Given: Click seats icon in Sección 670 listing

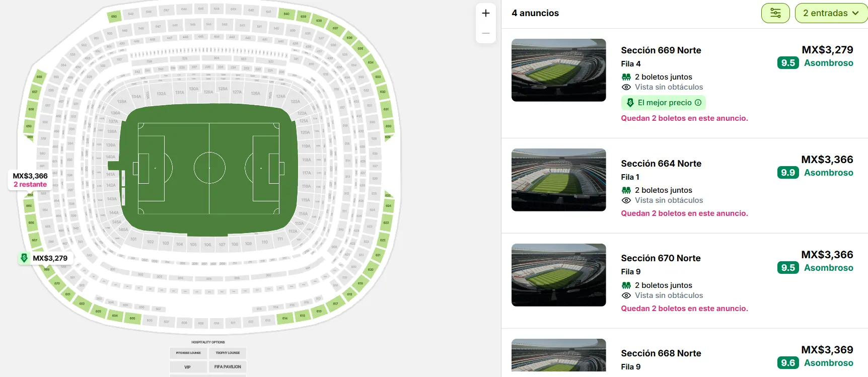Looking at the screenshot, I should [x=626, y=285].
